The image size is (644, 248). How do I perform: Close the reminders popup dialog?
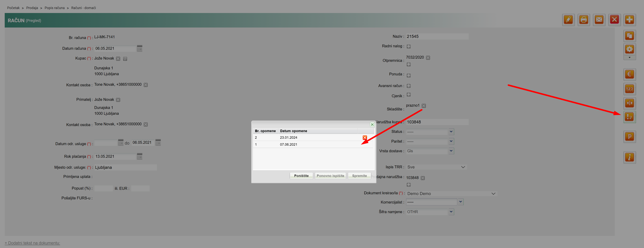click(372, 124)
